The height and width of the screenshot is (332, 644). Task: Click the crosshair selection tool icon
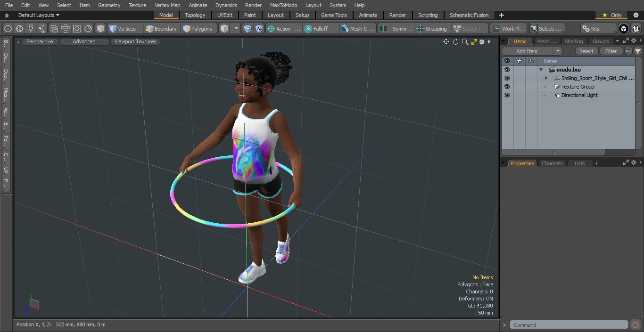(65, 29)
